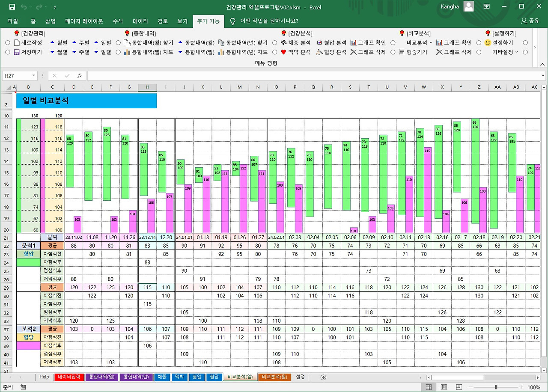Click the 설정하기 smiley face icon
This screenshot has height=392, width=548.
[488, 43]
